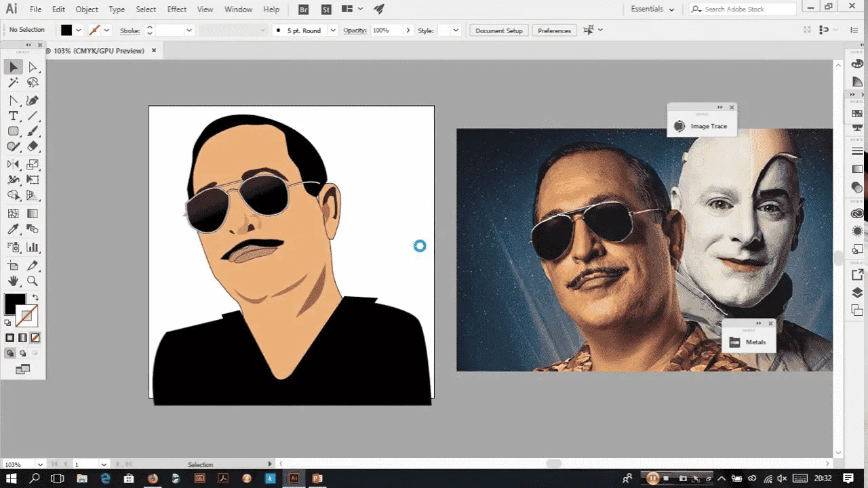Select the Zoom tool in toolbox
The width and height of the screenshot is (868, 488).
[33, 281]
